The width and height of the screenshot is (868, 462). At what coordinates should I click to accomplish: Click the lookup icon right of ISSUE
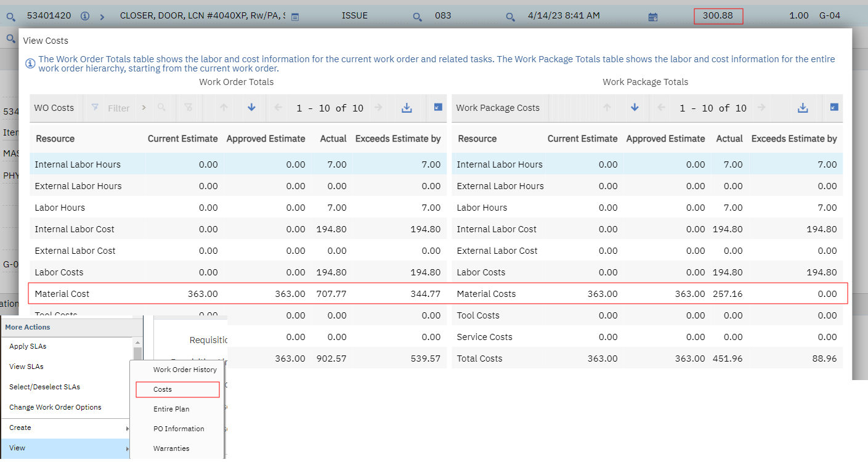click(418, 17)
